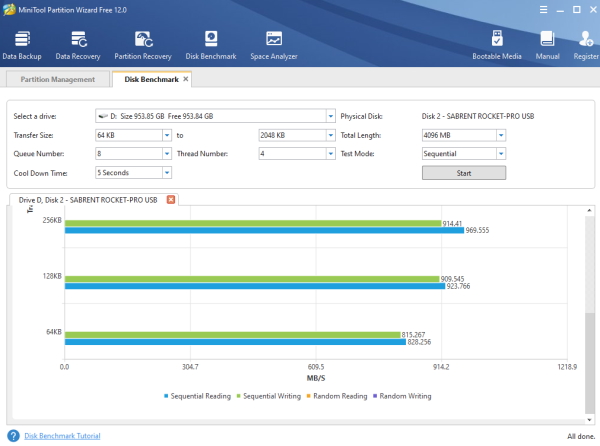Open the Queue Number dropdown
This screenshot has height=446, width=600.
pyautogui.click(x=167, y=154)
